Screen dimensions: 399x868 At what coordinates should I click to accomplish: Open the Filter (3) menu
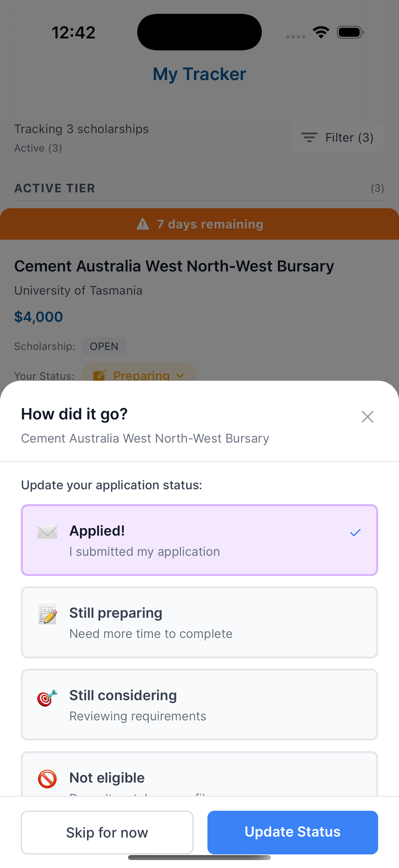click(x=337, y=137)
